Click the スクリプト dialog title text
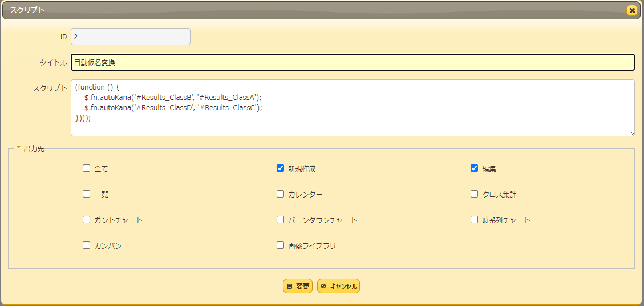Screen dimensions: 644x306 [27, 10]
